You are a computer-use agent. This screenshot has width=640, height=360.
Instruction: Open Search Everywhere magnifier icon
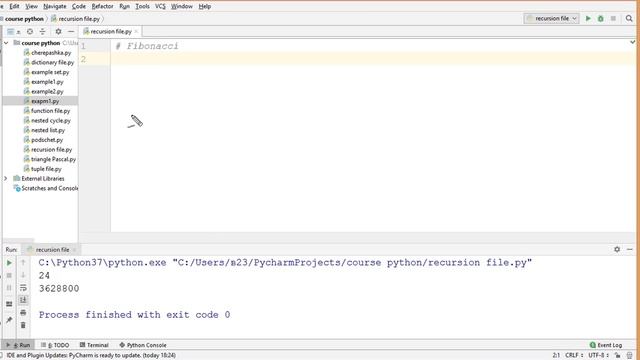coord(629,18)
